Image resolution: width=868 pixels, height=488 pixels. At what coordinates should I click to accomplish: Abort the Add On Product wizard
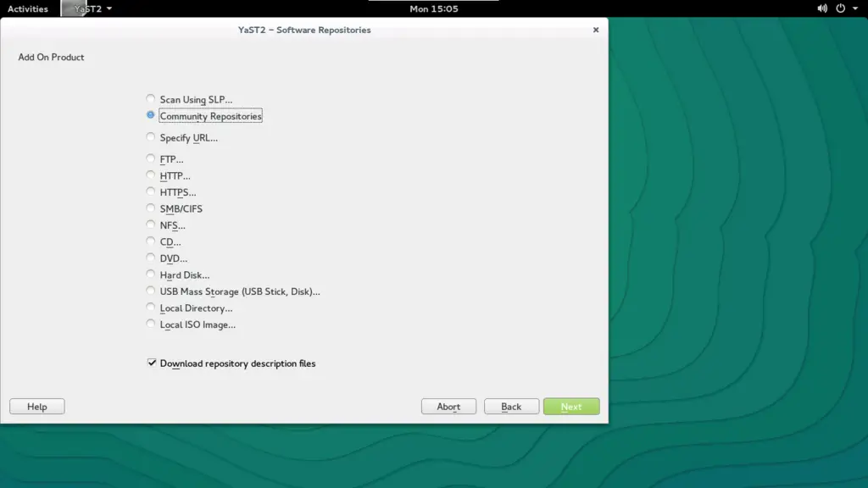(x=448, y=406)
